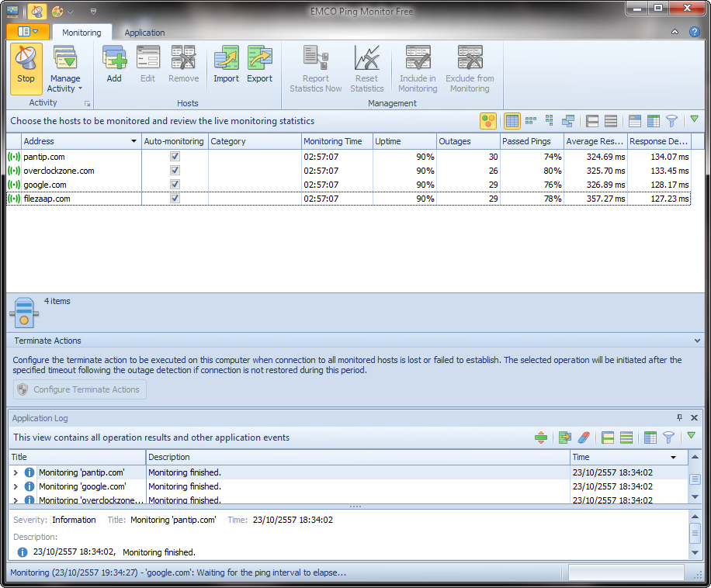Viewport: 711px width, 588px height.
Task: Select the overclockzone.com host row
Action: click(x=59, y=171)
